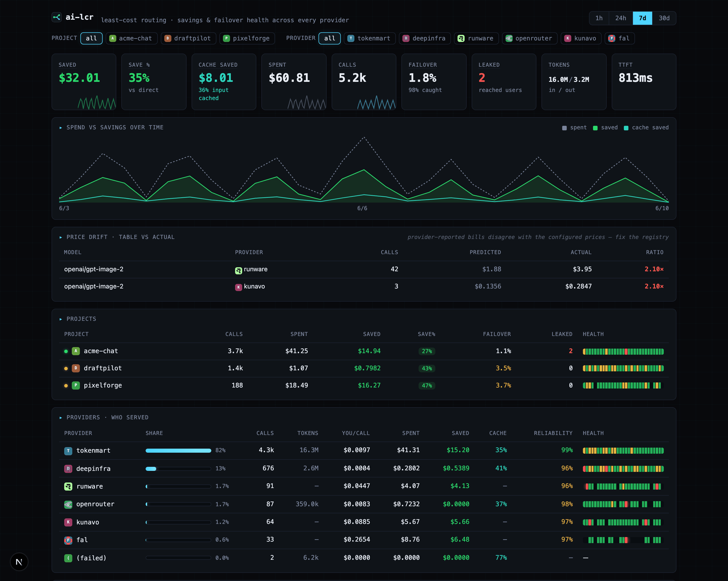Click the '27%' save badge for acme-chat

(427, 351)
